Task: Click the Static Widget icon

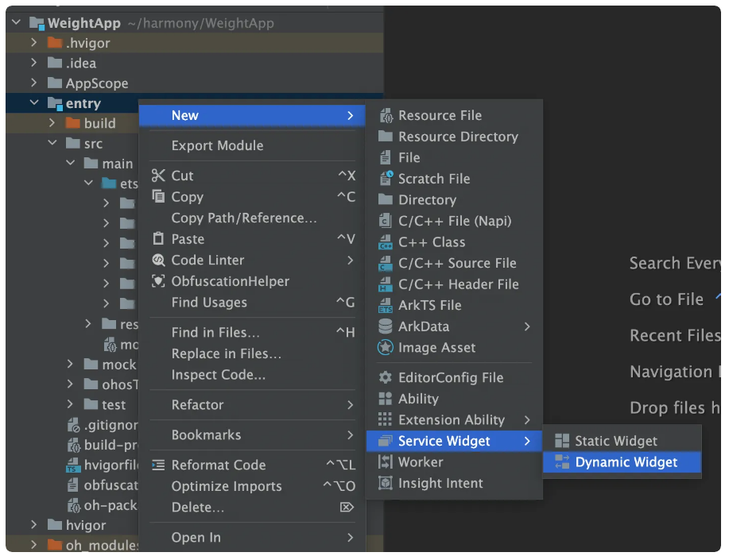Action: tap(562, 442)
